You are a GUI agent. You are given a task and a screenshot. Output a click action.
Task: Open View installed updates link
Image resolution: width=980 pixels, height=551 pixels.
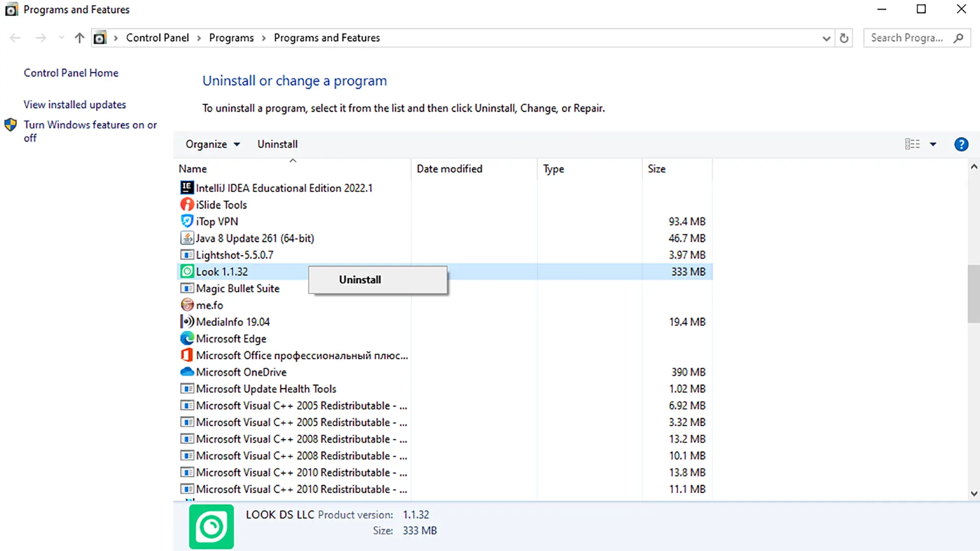tap(75, 105)
